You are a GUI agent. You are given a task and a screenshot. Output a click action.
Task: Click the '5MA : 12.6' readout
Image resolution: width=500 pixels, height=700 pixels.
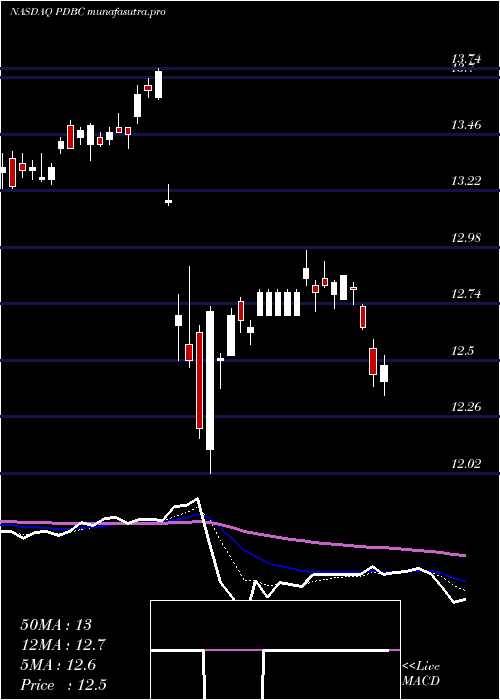(58, 665)
